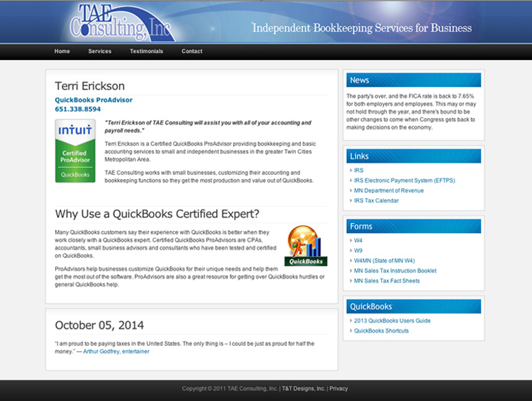Open the Home menu item

click(62, 52)
